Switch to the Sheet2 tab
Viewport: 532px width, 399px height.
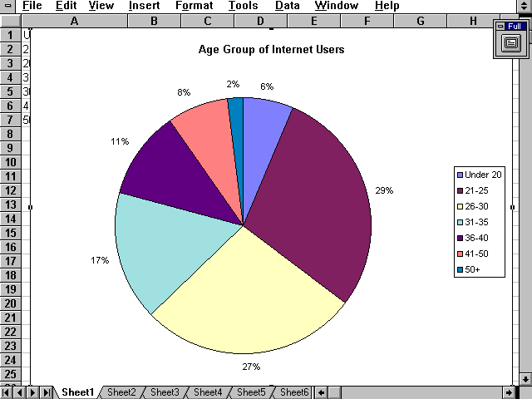(x=121, y=392)
